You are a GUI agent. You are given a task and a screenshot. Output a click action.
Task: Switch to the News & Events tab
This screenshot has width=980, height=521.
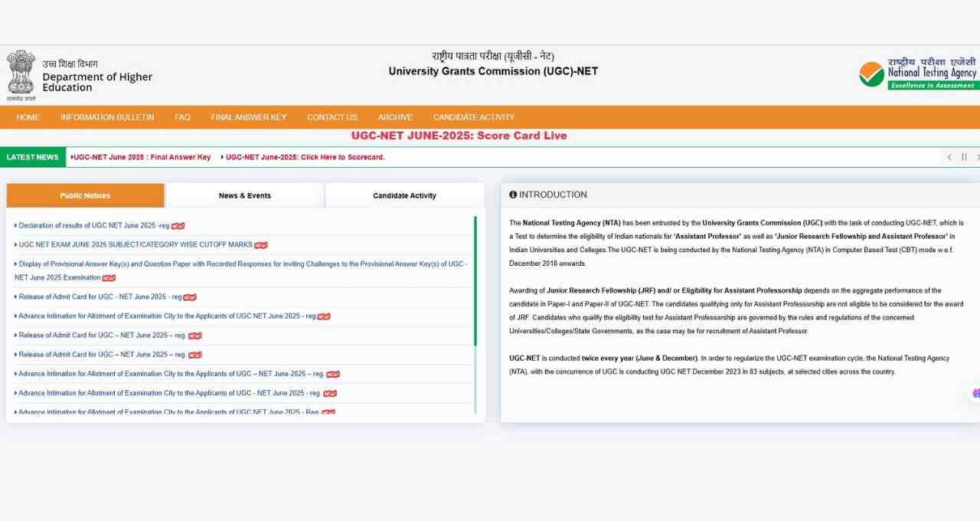(x=245, y=195)
